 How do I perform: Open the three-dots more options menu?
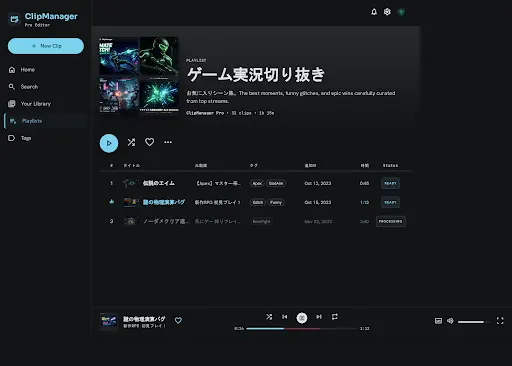coord(168,142)
